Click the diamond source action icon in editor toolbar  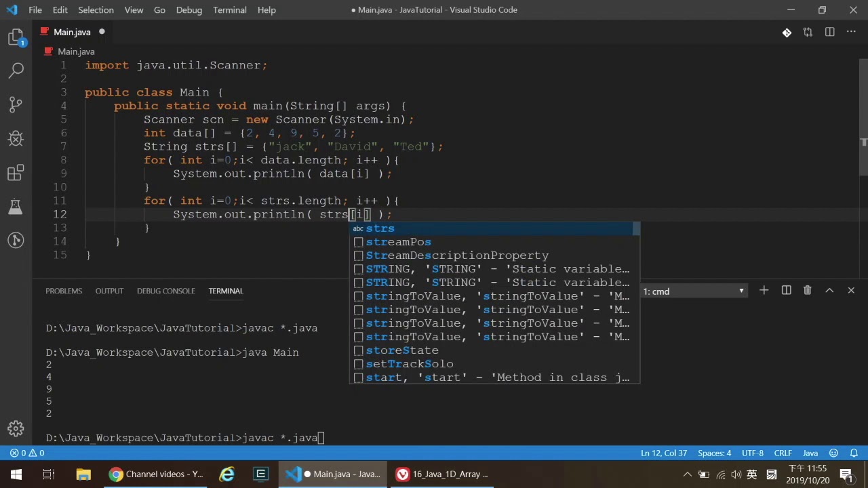(x=787, y=32)
